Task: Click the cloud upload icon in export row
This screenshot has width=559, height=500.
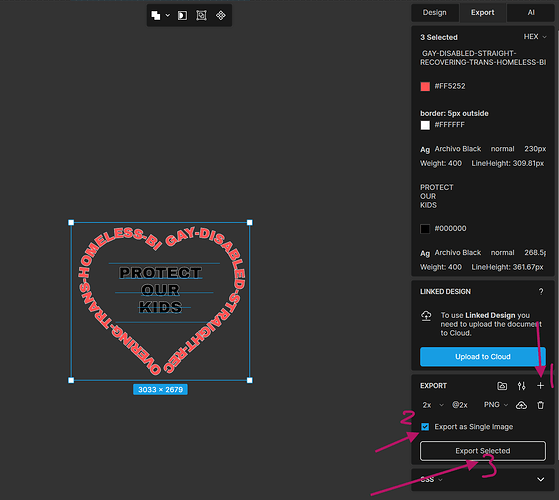Action: click(521, 405)
